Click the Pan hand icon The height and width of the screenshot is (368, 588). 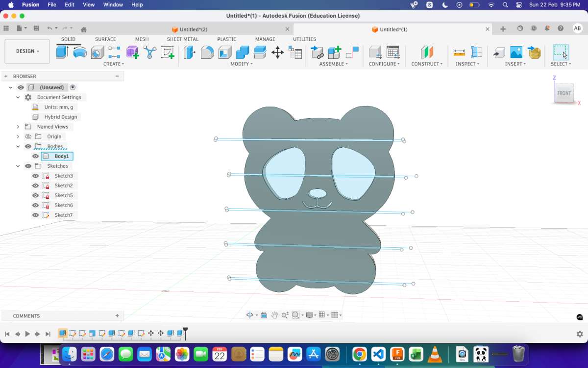[274, 315]
